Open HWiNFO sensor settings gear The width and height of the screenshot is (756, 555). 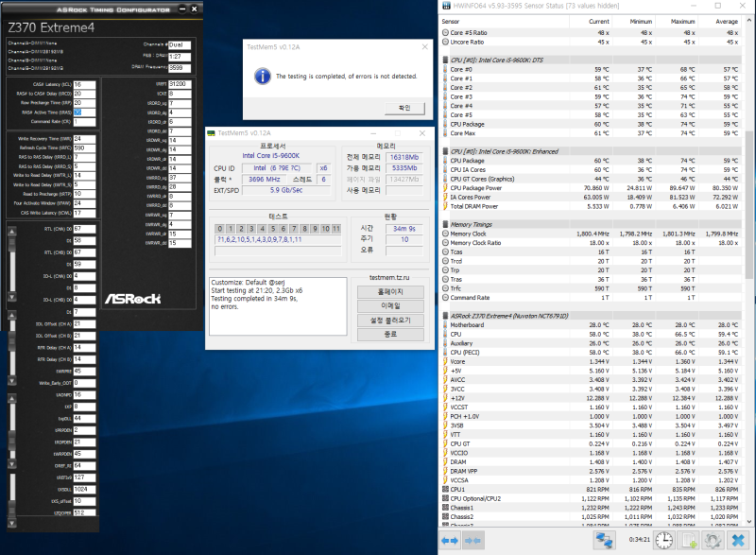713,541
